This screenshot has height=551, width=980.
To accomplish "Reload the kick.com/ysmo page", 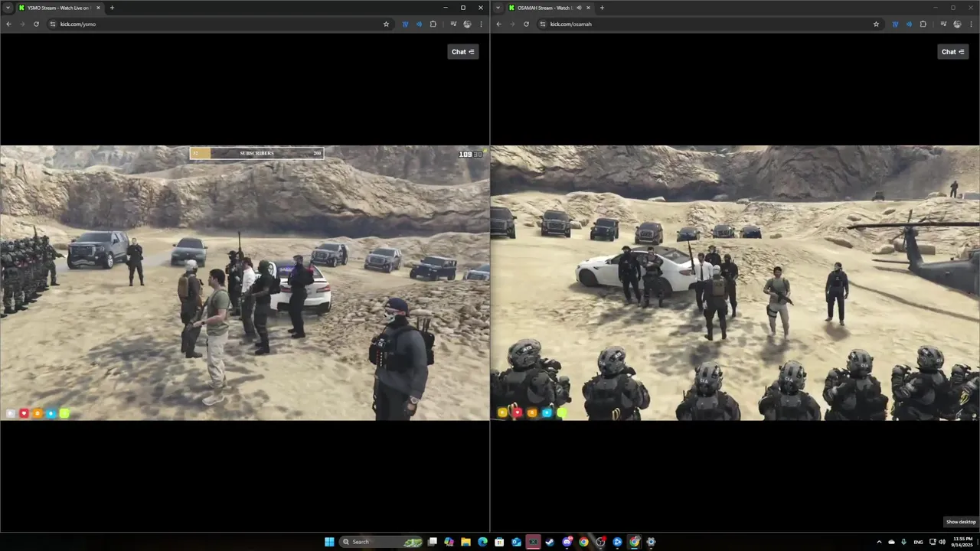I will 36,24.
